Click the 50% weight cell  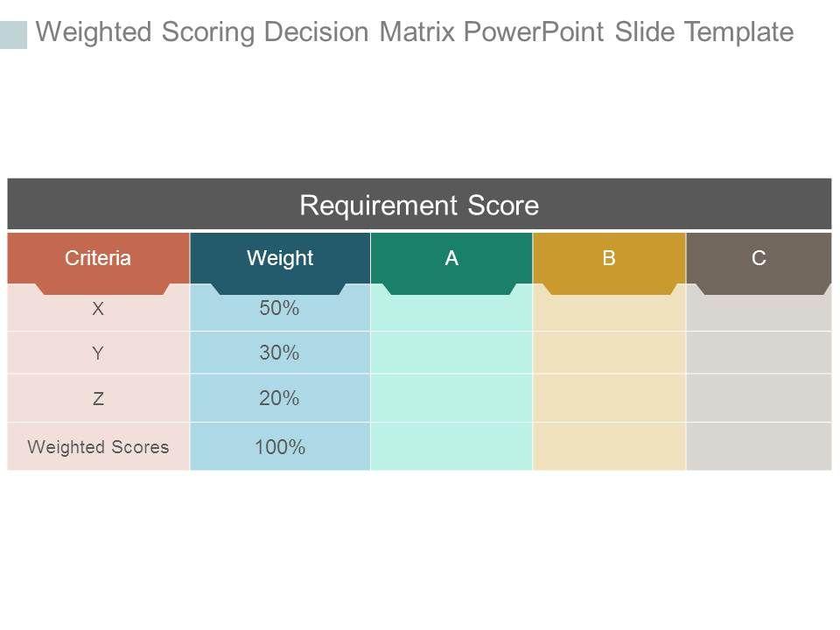click(x=280, y=309)
